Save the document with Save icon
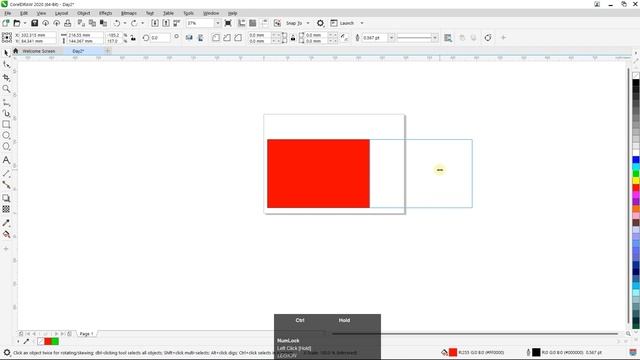The image size is (640, 360). (x=34, y=23)
